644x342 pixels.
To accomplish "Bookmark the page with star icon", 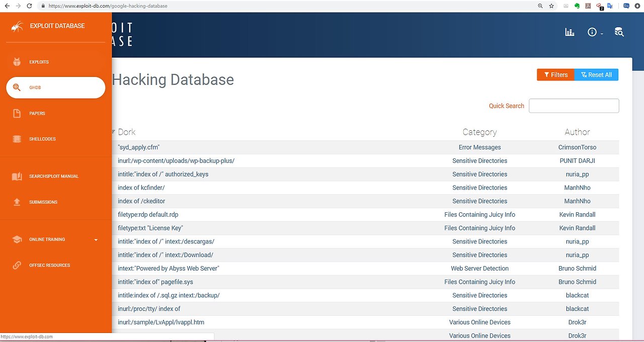I will pos(551,6).
